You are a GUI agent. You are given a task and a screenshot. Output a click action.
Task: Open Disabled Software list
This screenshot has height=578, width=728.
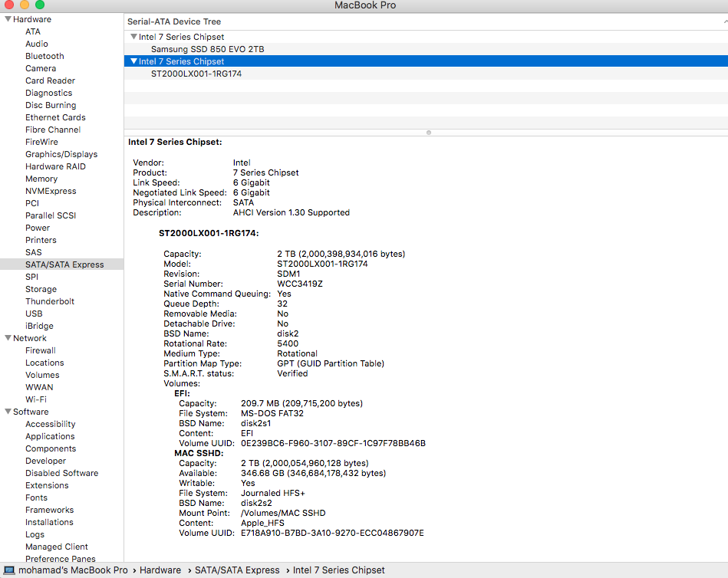pos(61,473)
